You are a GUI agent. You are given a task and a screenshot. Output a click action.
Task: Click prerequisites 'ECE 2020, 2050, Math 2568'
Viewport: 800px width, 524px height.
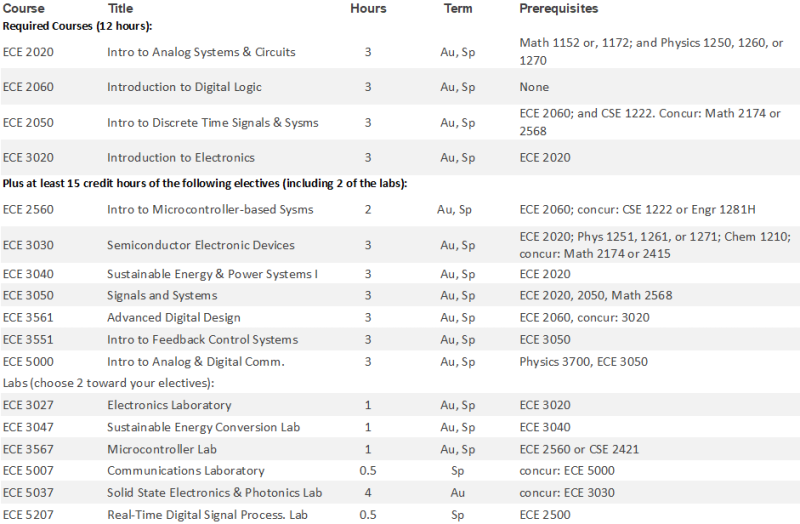[596, 295]
